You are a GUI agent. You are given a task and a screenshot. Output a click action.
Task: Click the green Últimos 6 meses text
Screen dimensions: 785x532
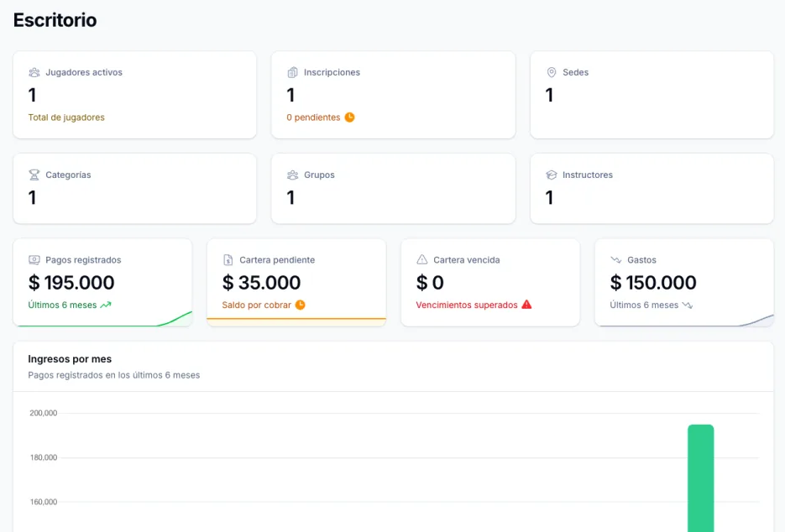click(x=62, y=305)
